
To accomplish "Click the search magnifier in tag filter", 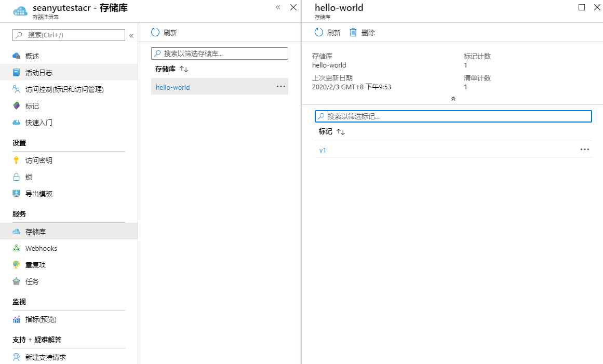I will (x=321, y=116).
